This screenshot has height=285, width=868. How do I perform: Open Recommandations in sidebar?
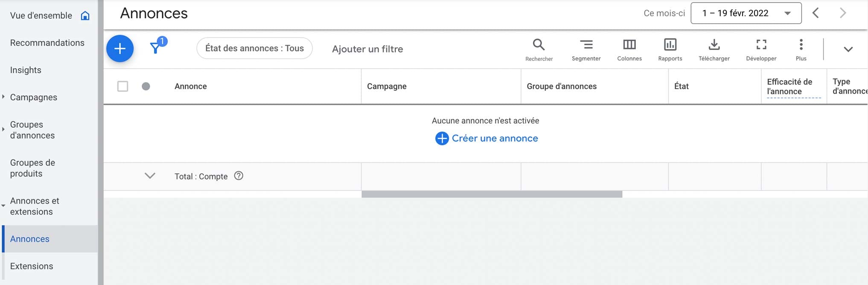47,43
